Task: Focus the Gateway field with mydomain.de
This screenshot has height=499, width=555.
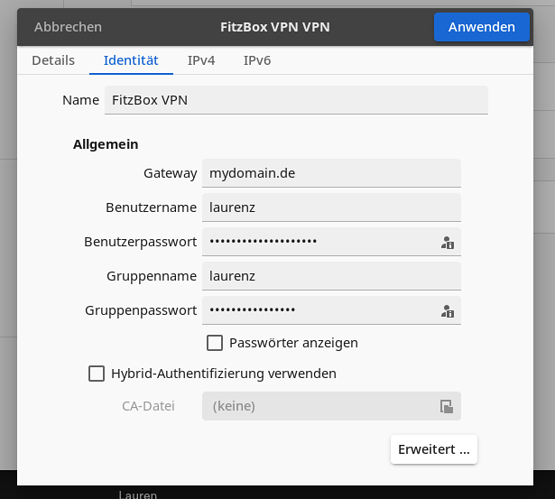Action: coord(331,173)
